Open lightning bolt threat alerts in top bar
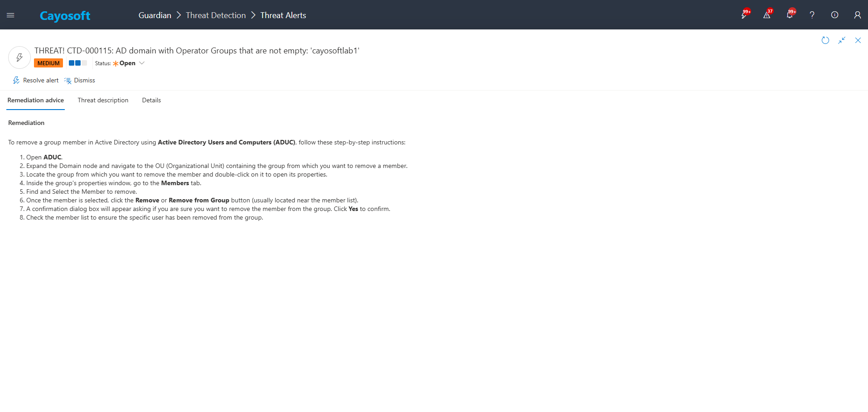868x412 pixels. tap(744, 15)
